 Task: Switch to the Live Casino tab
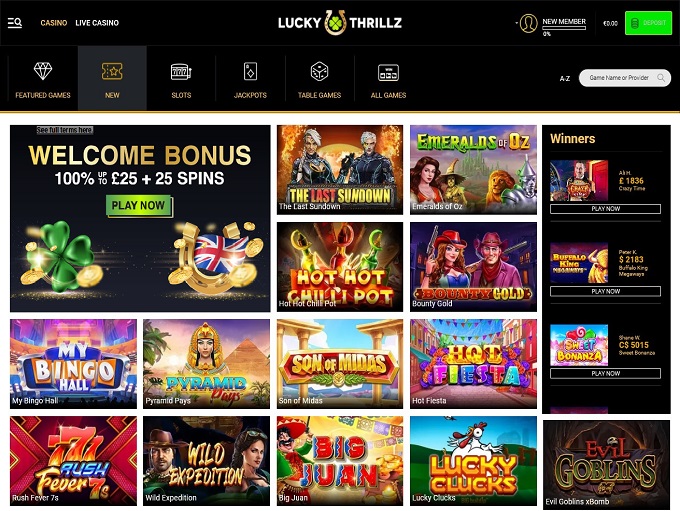97,23
